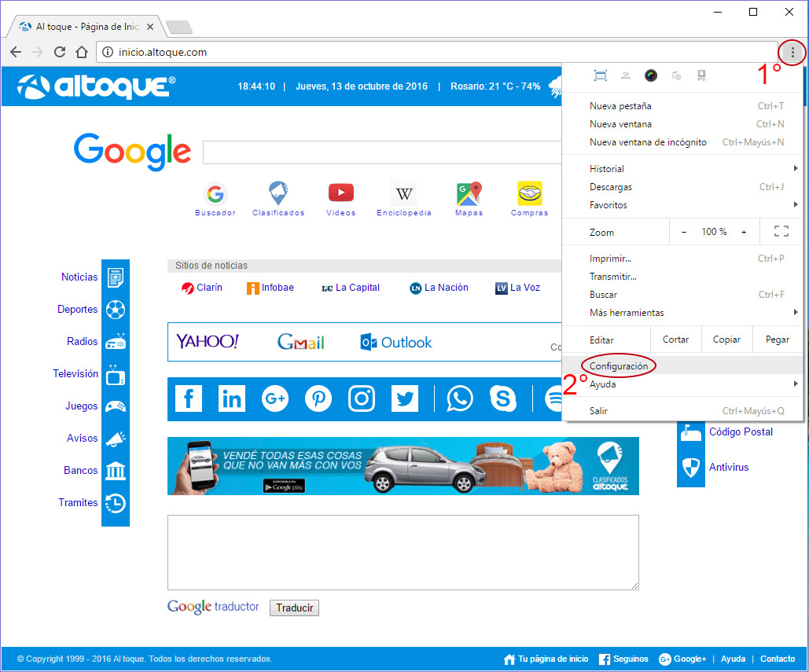Viewport: 809px width, 672px height.
Task: Select Salir to quit Chrome
Action: point(682,411)
